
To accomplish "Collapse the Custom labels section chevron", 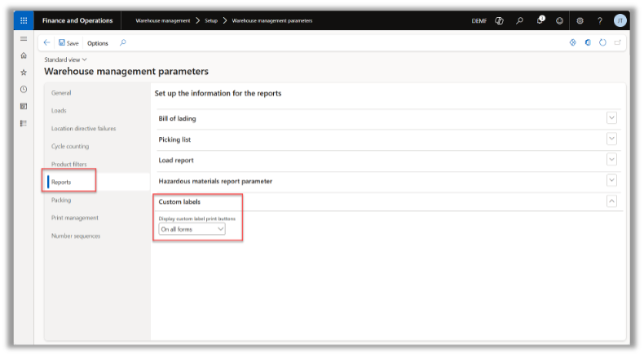I will pos(611,201).
